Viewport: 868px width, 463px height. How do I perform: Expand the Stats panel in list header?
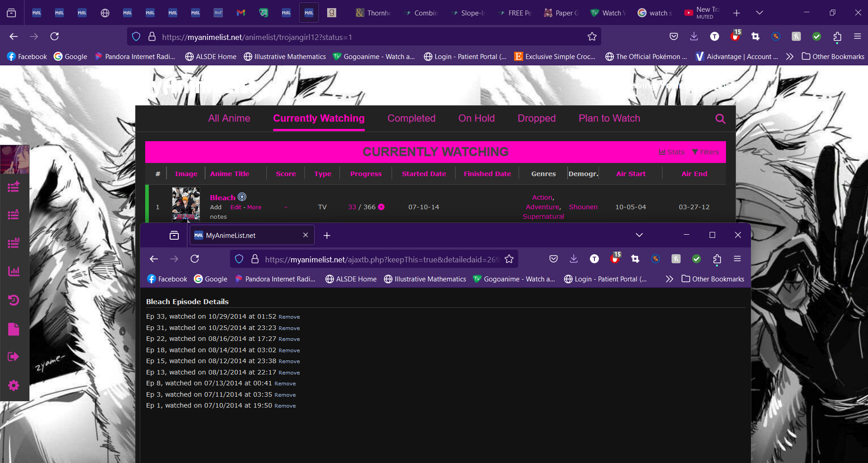tap(672, 152)
